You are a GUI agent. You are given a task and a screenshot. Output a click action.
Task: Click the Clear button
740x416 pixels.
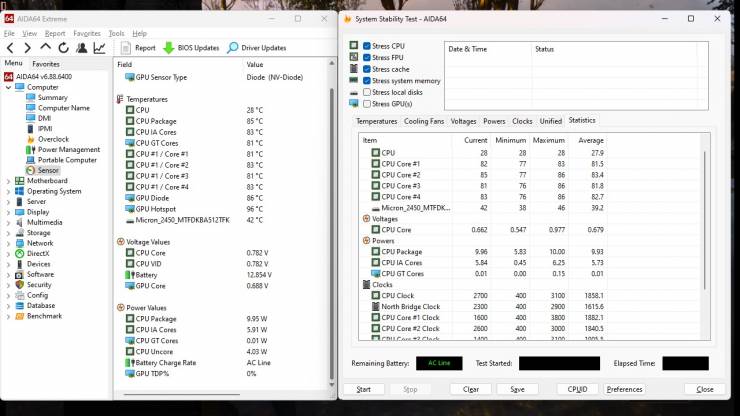[471, 389]
